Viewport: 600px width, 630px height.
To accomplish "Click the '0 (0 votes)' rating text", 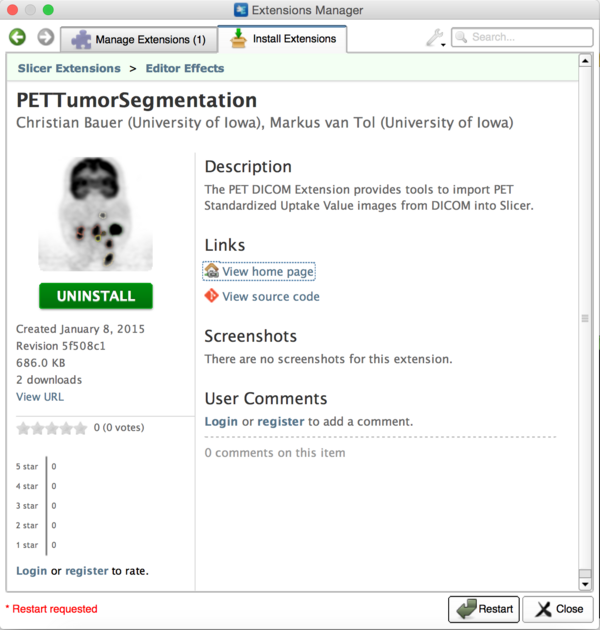I will [x=119, y=428].
